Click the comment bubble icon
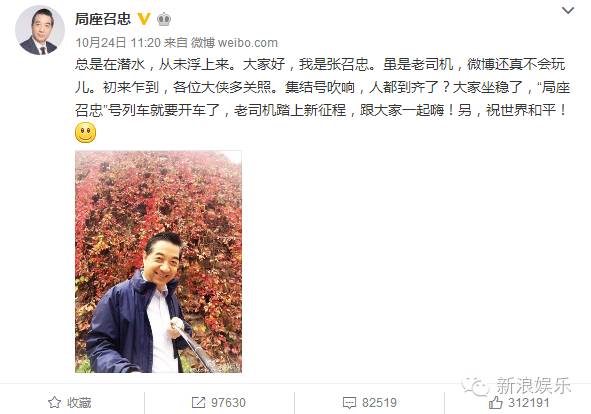Viewport: 591px width, 414px height. (349, 403)
